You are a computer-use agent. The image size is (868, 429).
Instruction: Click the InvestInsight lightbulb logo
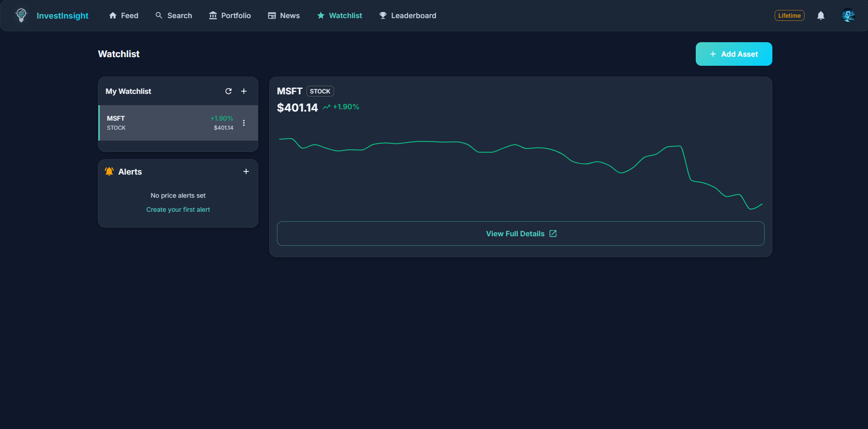pyautogui.click(x=21, y=15)
